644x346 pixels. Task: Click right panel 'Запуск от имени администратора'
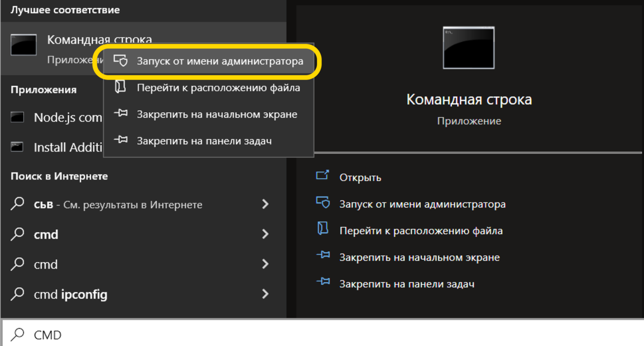(x=422, y=204)
